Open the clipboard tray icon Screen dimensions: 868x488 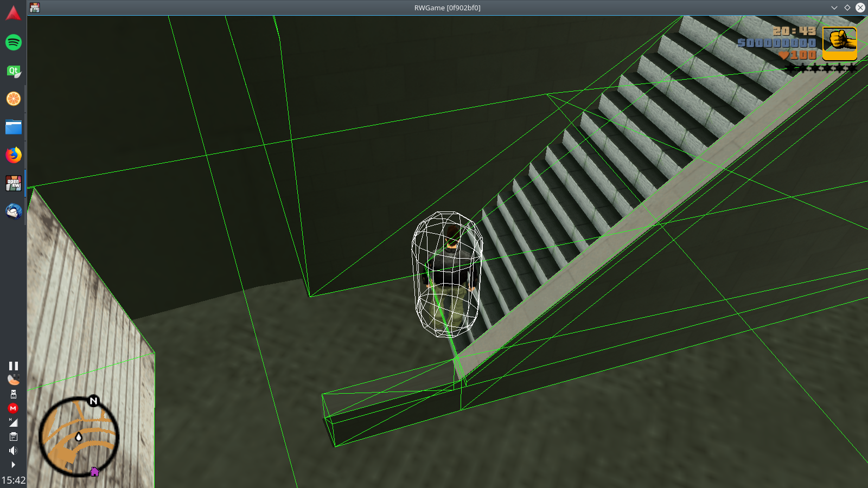[13, 436]
